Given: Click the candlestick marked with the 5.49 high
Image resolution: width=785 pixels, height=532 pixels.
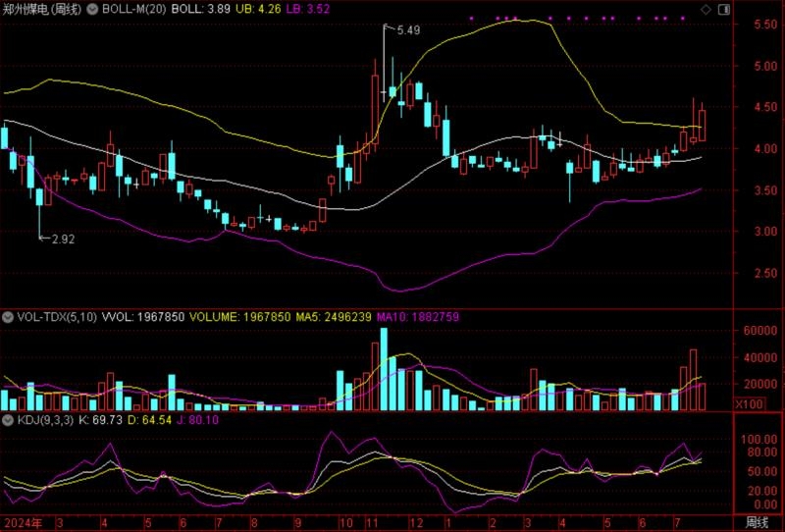Looking at the screenshot, I should [384, 63].
